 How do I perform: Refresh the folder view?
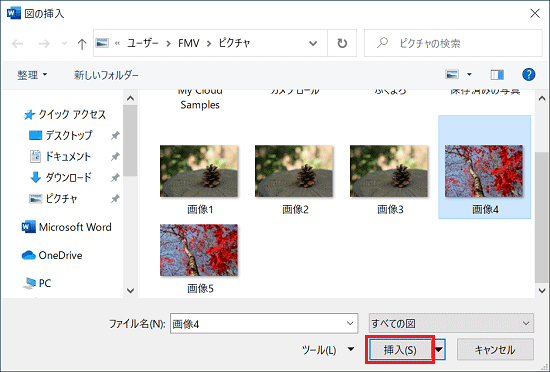coord(342,43)
